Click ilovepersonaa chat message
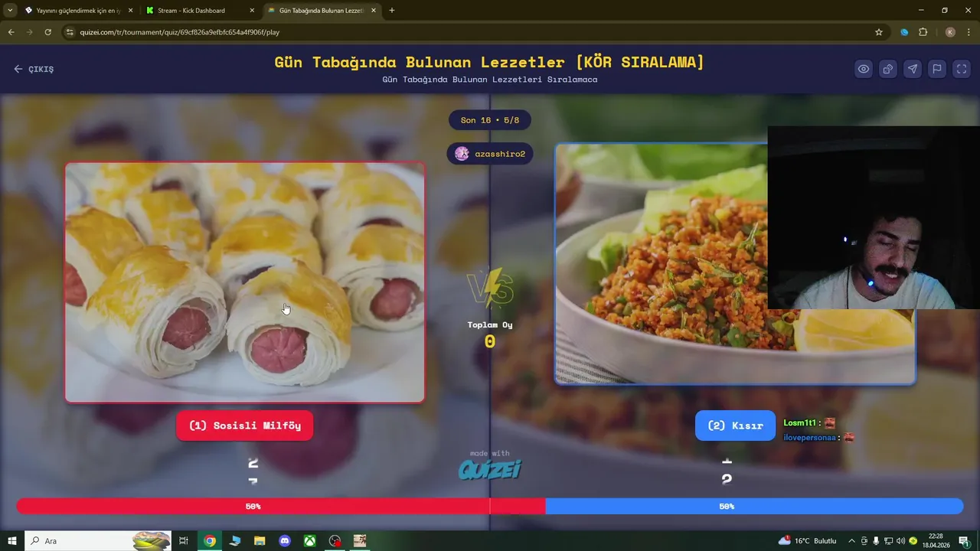 point(818,438)
